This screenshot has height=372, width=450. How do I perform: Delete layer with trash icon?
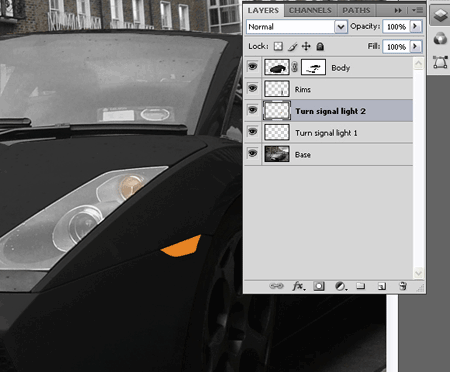pyautogui.click(x=403, y=286)
